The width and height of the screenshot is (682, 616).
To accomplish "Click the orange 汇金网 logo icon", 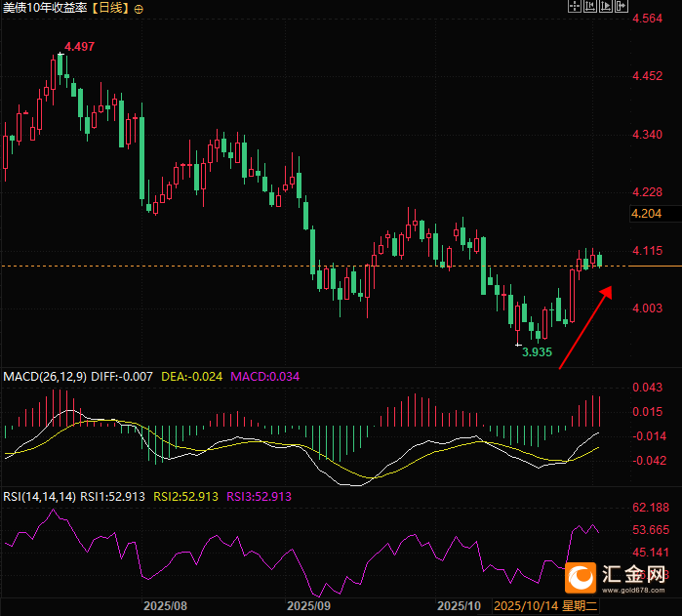I will pos(582,578).
